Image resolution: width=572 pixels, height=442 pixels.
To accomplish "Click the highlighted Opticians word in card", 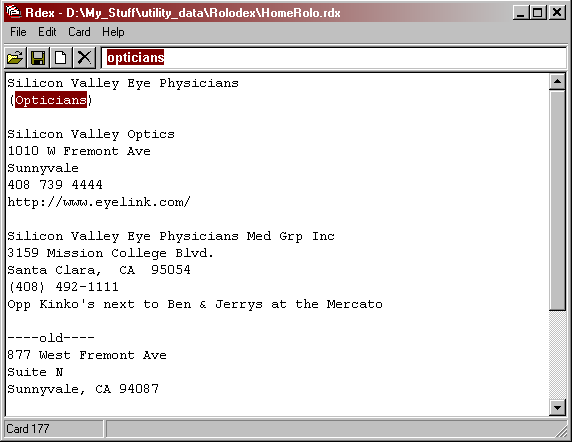I will click(51, 100).
